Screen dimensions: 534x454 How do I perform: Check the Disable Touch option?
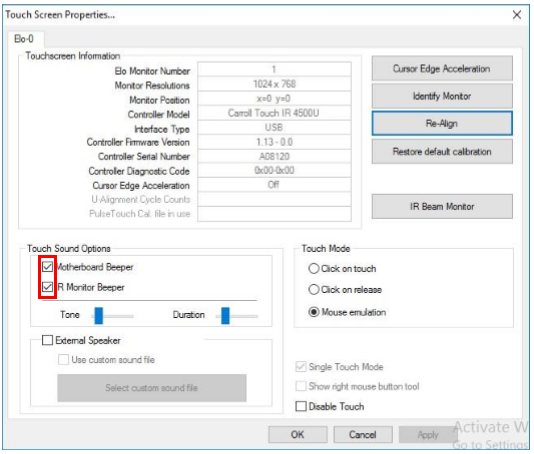(x=301, y=406)
